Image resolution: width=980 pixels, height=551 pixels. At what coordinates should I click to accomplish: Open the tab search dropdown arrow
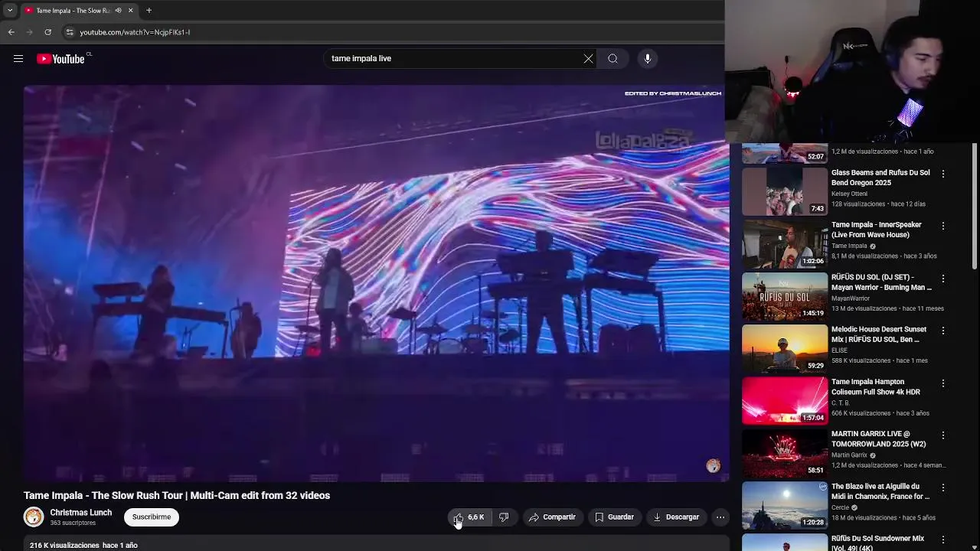(10, 10)
